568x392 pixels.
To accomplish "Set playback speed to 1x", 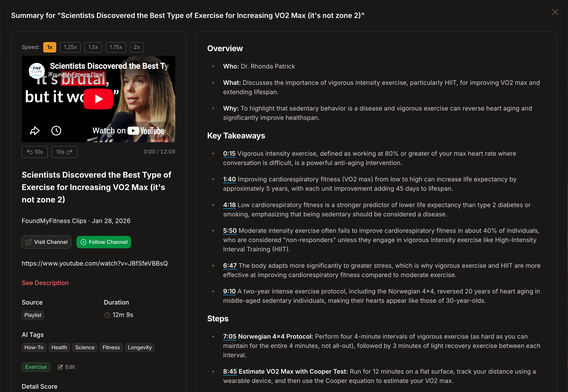I will tap(50, 47).
